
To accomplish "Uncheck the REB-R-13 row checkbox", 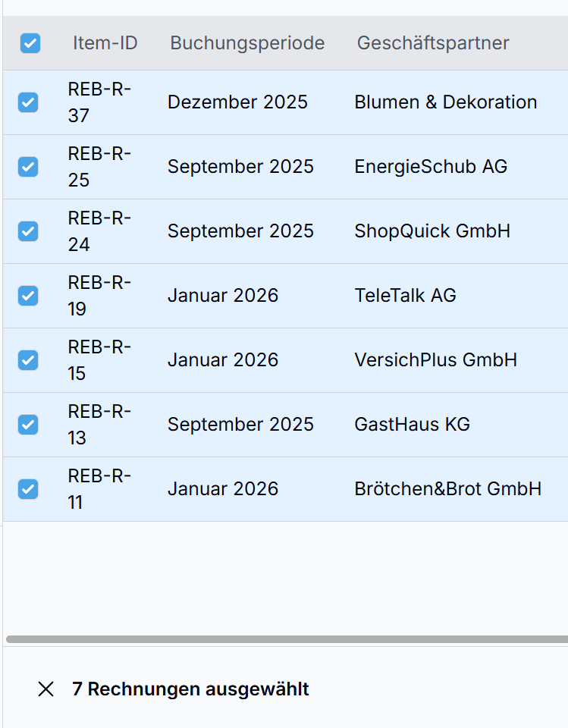I will click(28, 425).
